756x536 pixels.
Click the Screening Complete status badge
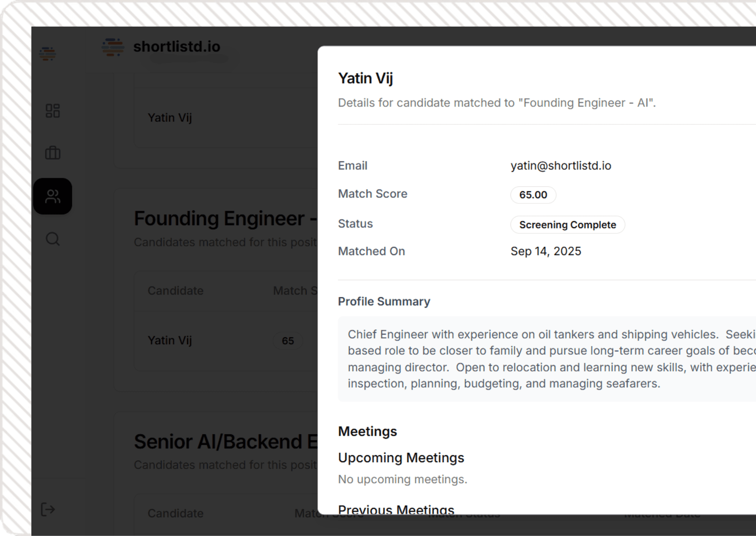[x=567, y=225]
